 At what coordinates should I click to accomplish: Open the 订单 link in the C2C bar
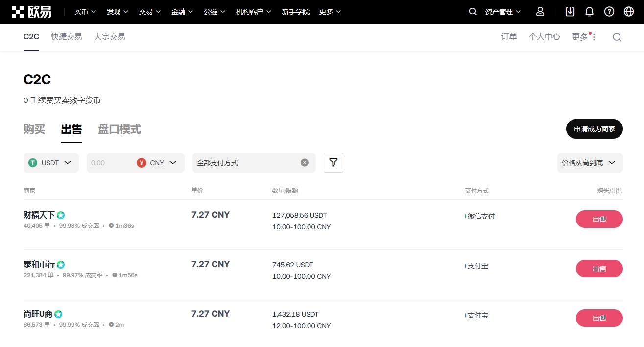[509, 37]
